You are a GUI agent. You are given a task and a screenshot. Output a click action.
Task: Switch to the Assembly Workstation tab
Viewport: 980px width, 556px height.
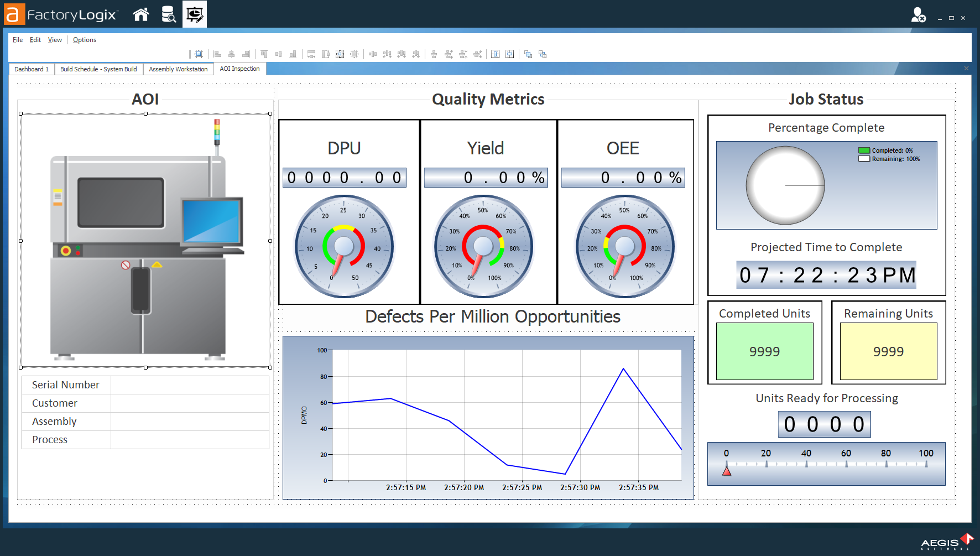coord(178,69)
